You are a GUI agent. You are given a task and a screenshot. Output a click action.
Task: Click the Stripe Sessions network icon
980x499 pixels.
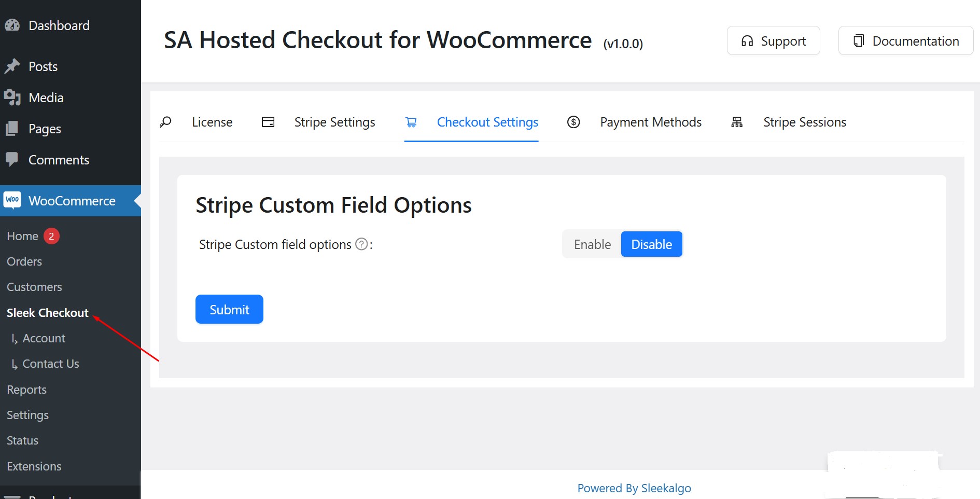pos(737,122)
